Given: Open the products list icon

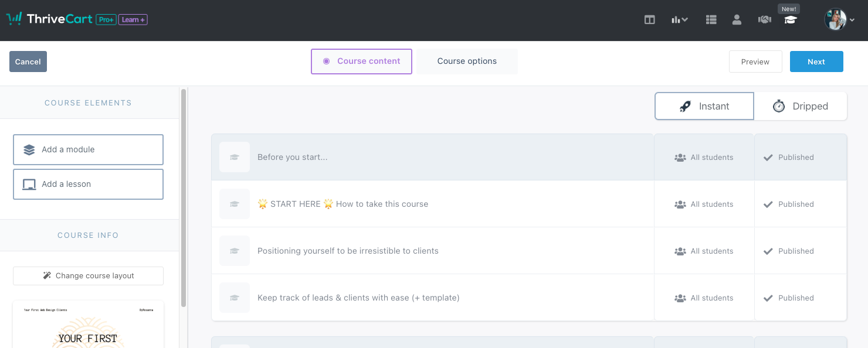Looking at the screenshot, I should [x=711, y=19].
